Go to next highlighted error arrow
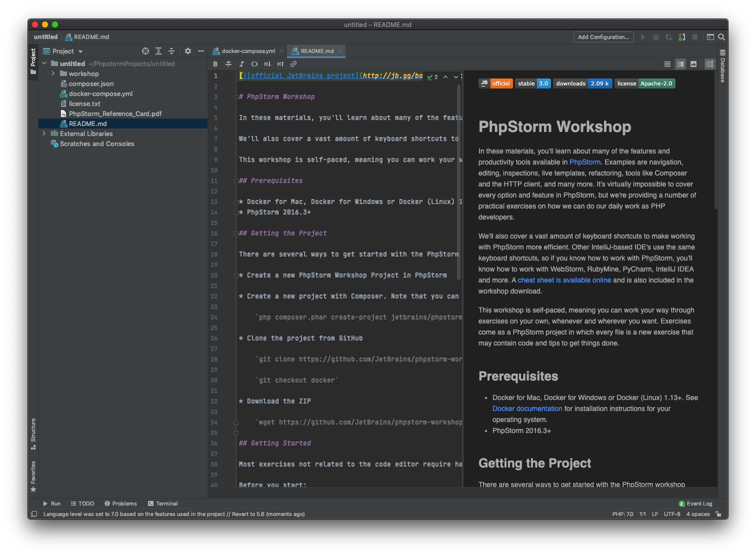This screenshot has width=756, height=556. coord(455,77)
